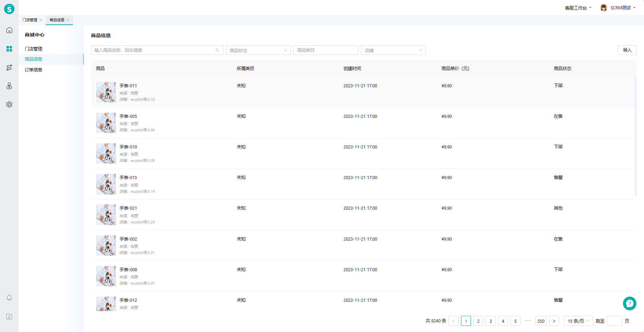Click thumbnail of 手表-015
Viewport: 644px width, 332px height.
click(106, 184)
